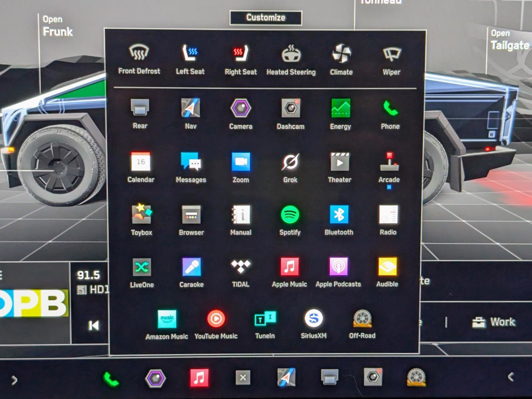Launch the Zoom app
The image size is (532, 399).
[241, 167]
